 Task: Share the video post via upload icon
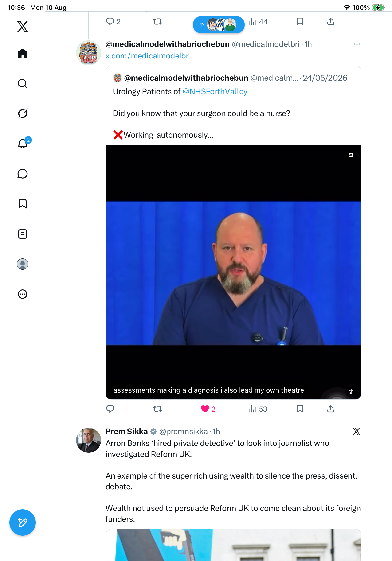(x=331, y=409)
